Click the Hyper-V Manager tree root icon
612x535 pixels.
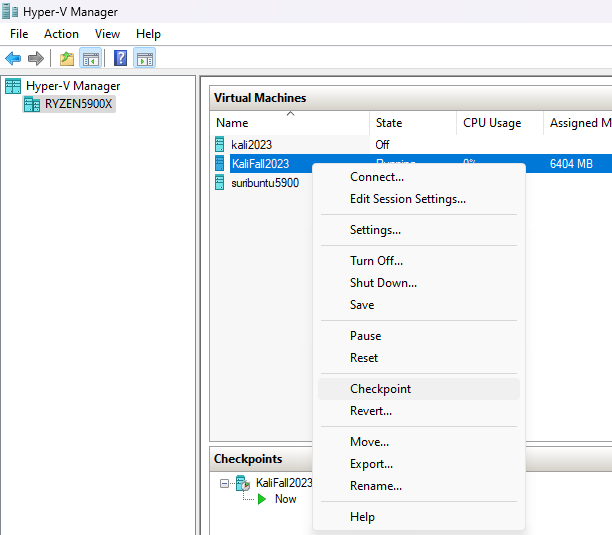pos(13,86)
